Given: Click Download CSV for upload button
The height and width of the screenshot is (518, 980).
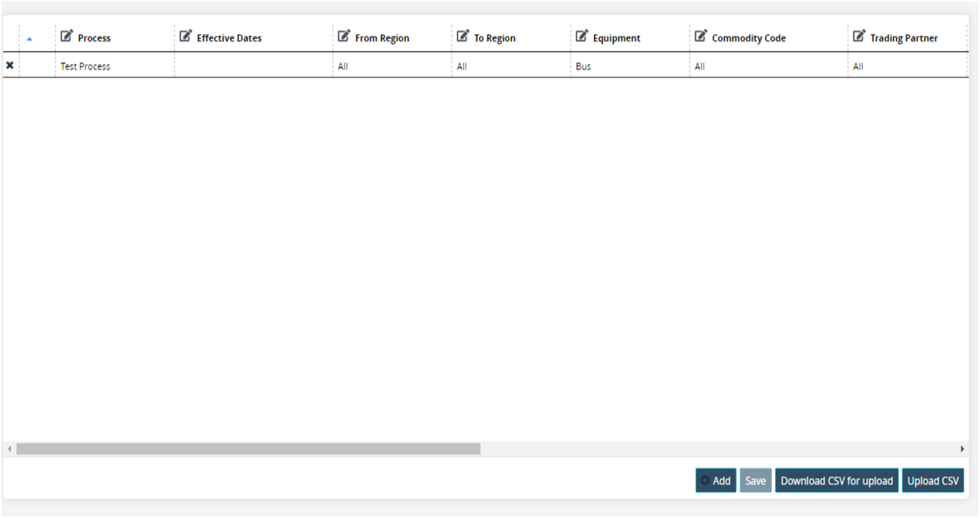Looking at the screenshot, I should (x=837, y=481).
